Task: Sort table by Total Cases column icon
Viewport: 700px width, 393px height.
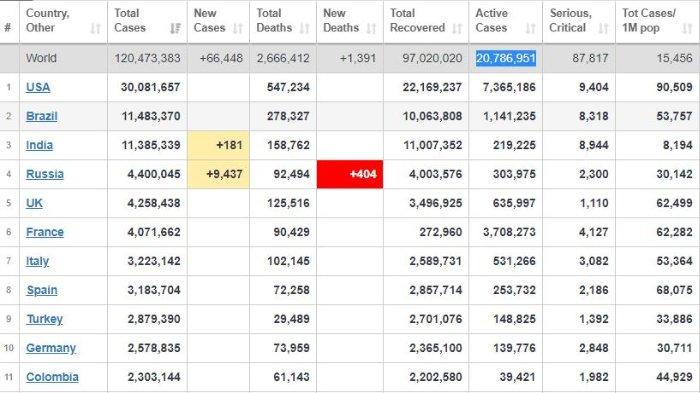Action: point(175,29)
